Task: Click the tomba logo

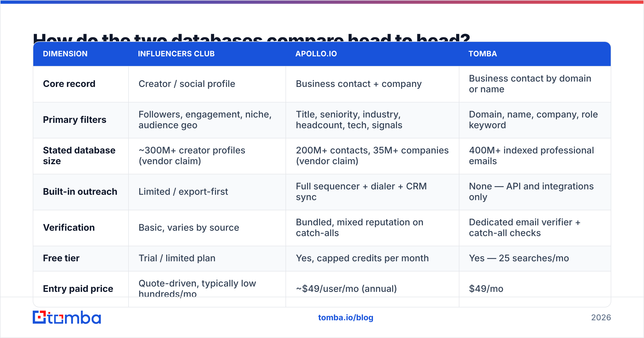Action: pos(67,317)
